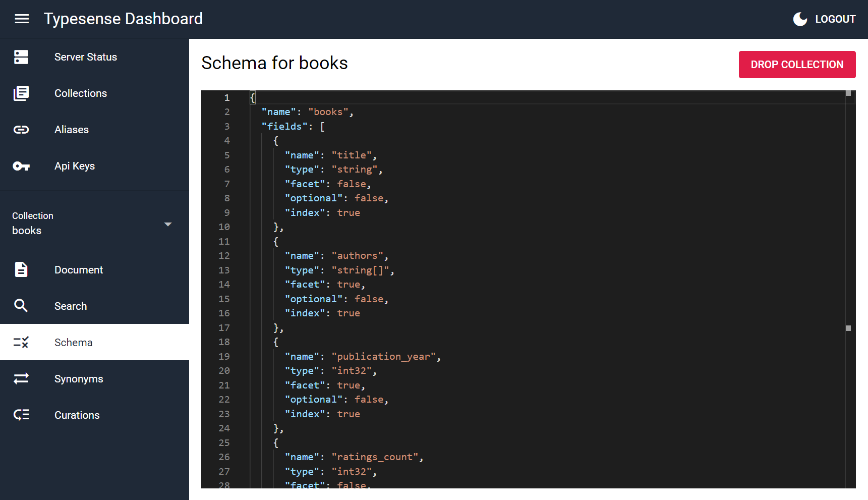Click the "publication_year" value on line 19

click(383, 357)
